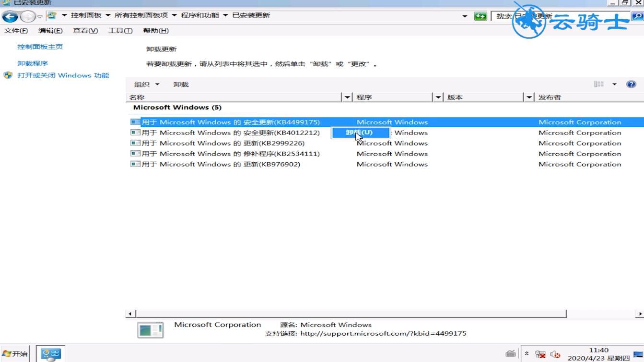Click the horizontal scrollbar thumb
The image size is (644, 362).
pos(351,314)
